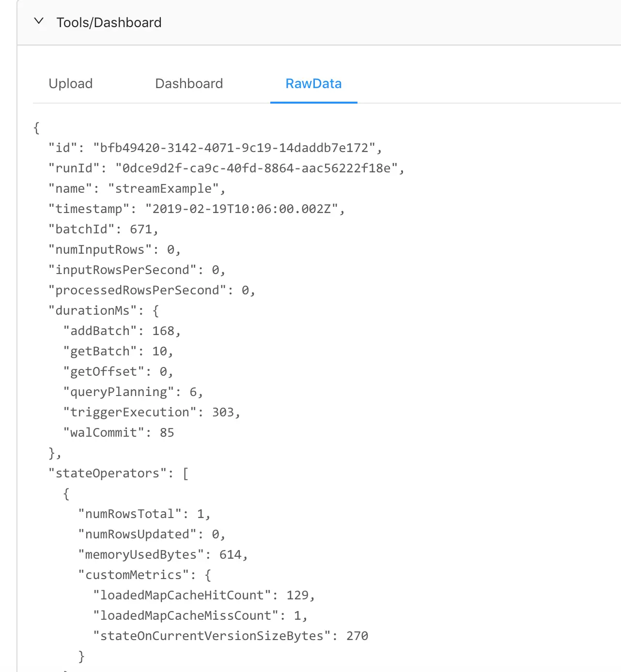Click the "queryPlanning": 6 line
This screenshot has width=621, height=672.
click(133, 392)
